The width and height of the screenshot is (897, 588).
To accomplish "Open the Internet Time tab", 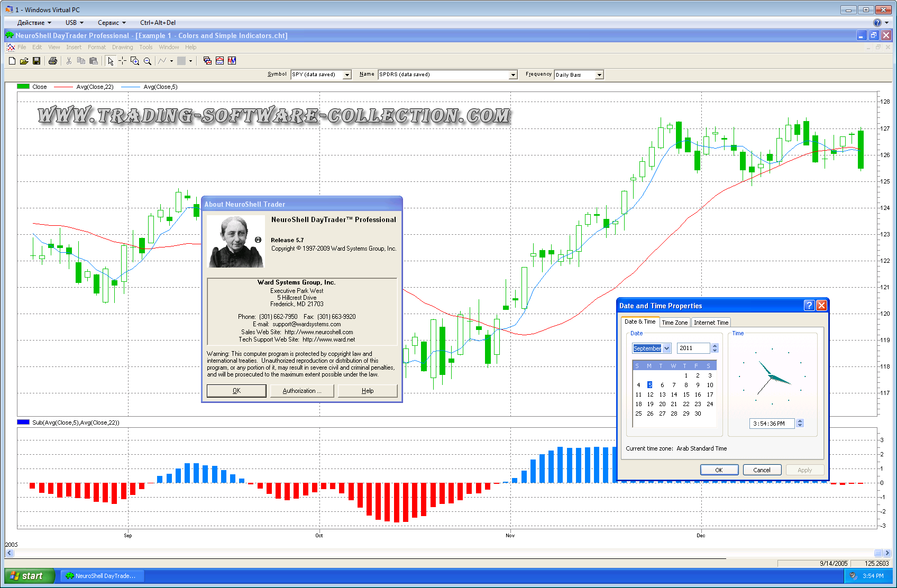I will [x=711, y=323].
